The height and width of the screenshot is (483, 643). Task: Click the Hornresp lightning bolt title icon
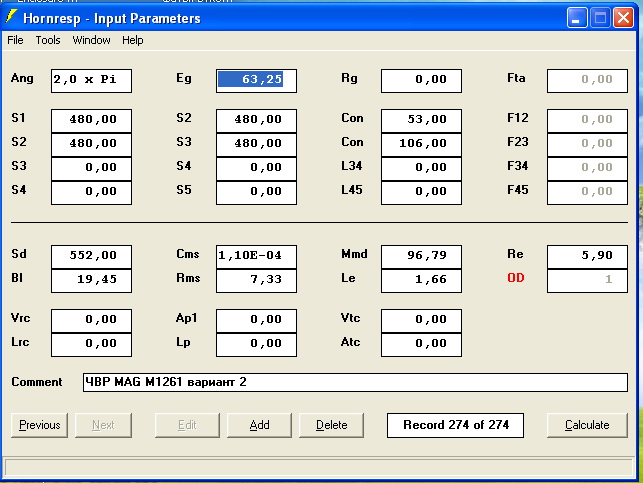pos(13,17)
